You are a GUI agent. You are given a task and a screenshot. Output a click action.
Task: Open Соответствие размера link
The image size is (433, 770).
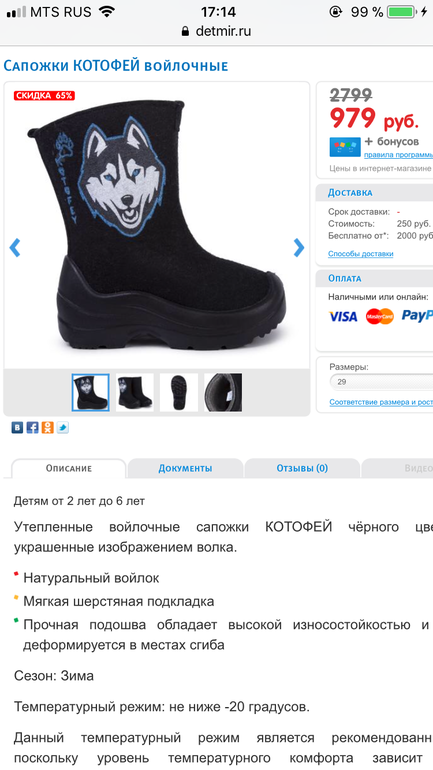(381, 402)
